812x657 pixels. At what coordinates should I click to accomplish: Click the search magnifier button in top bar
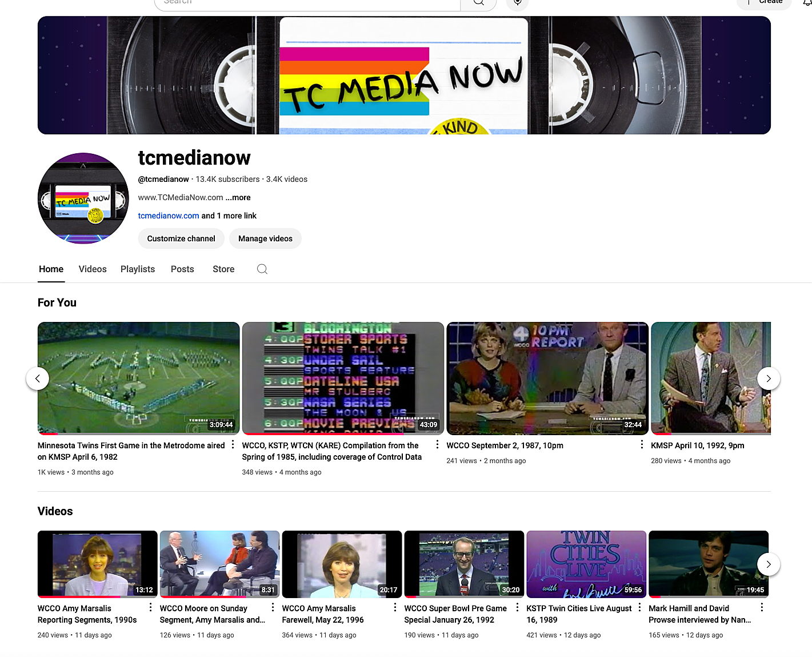[478, 3]
